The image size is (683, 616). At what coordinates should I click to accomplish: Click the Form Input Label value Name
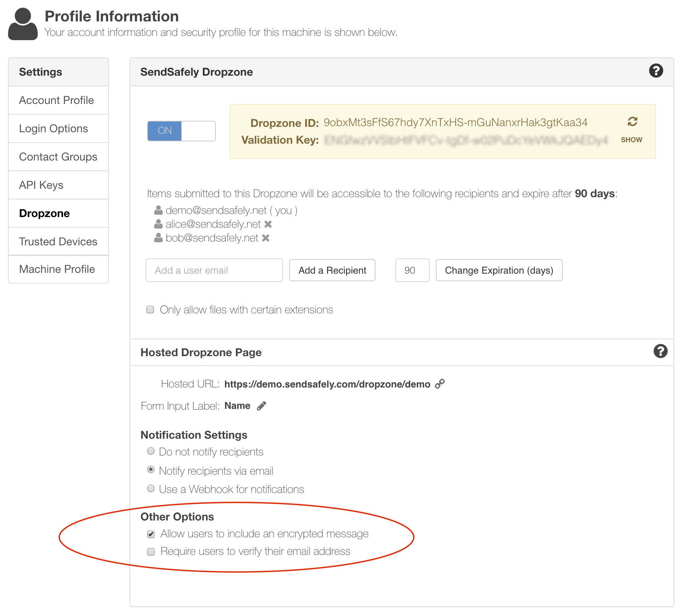(x=238, y=406)
